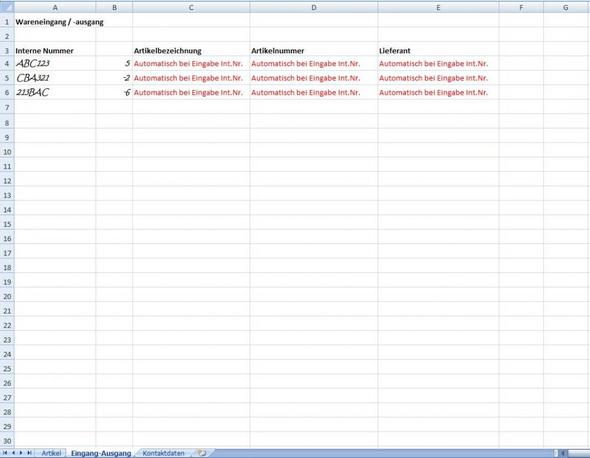
Task: Click the 'Artikelbezeichnung' header cell
Action: (x=191, y=50)
